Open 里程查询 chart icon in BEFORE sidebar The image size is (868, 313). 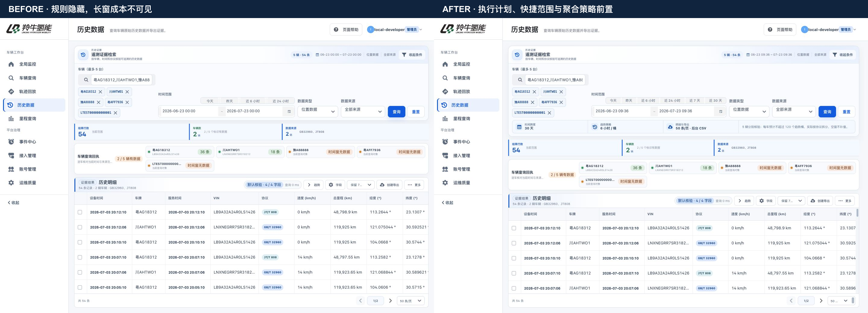pos(11,119)
